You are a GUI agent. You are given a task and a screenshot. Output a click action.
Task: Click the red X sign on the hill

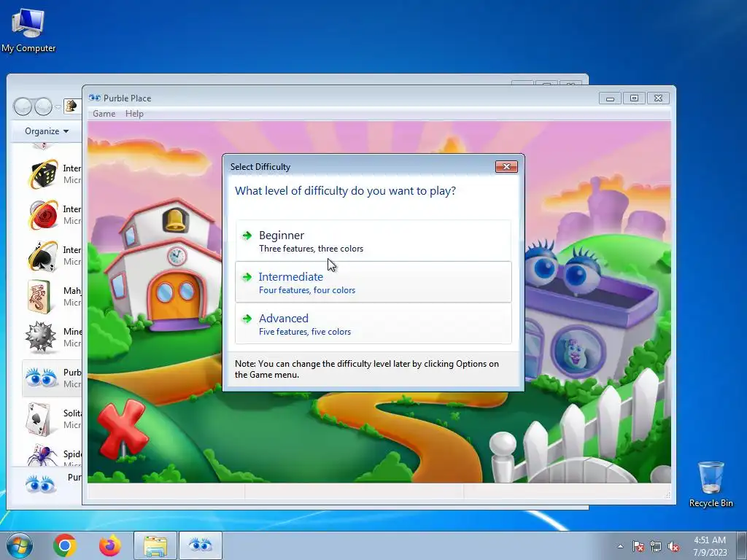(122, 430)
